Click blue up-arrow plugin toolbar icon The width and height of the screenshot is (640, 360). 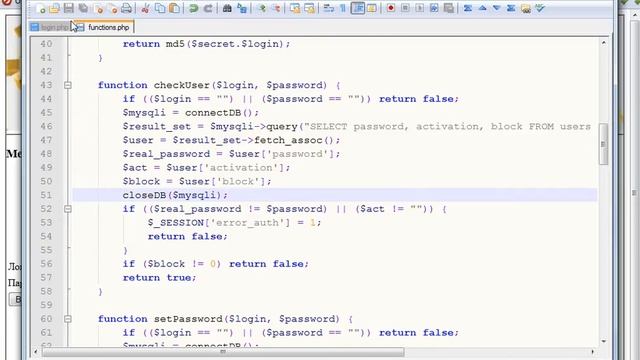(482, 8)
